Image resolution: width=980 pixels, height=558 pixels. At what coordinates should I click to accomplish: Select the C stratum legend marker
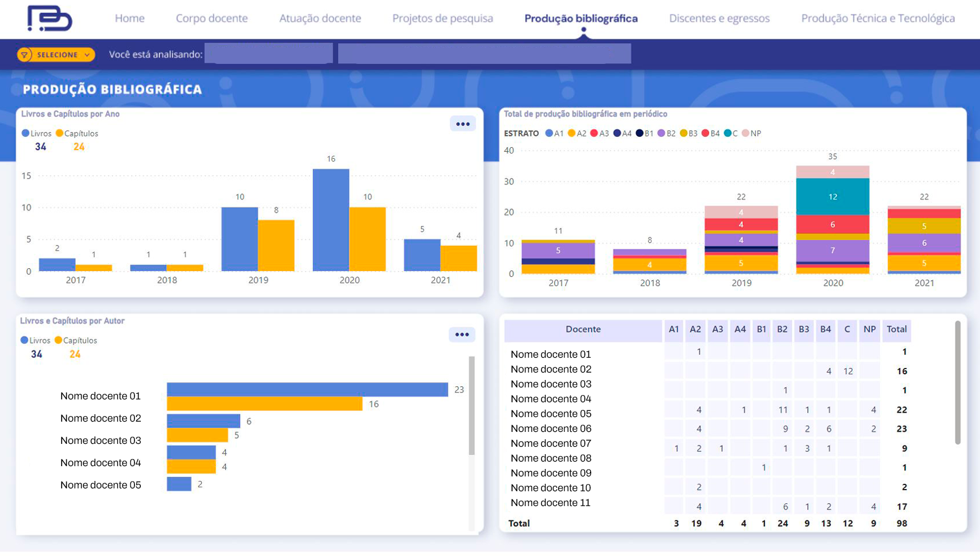point(727,133)
